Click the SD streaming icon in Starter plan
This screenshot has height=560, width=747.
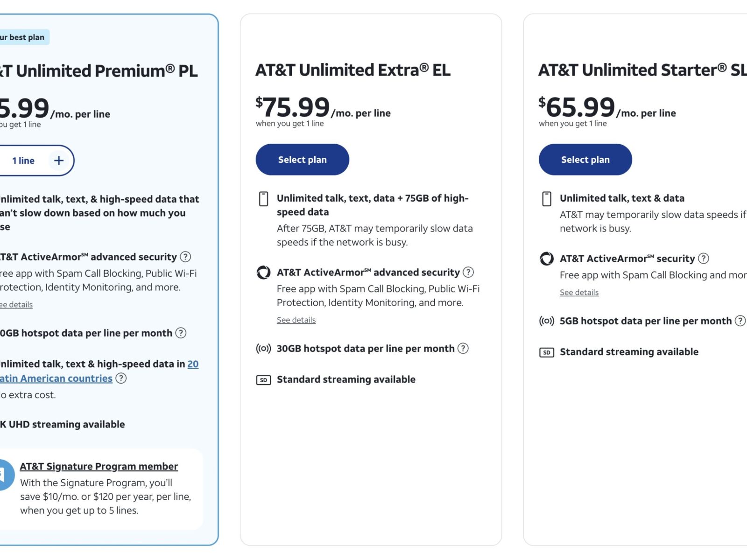click(x=547, y=352)
